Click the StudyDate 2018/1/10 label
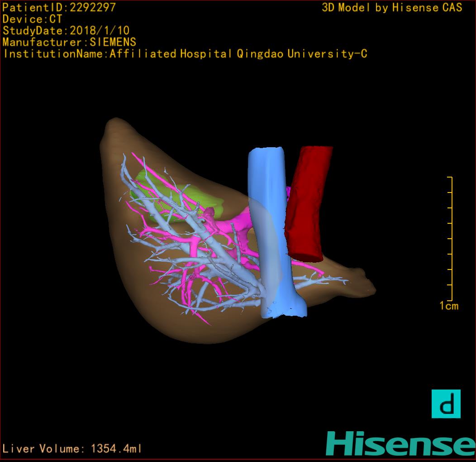476x462 pixels. click(66, 31)
